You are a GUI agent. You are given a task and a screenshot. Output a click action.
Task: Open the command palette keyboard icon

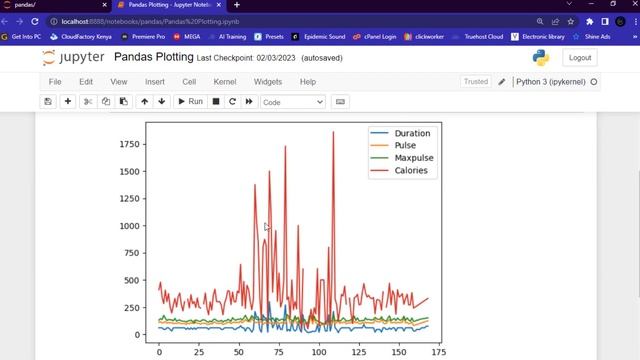pos(340,102)
